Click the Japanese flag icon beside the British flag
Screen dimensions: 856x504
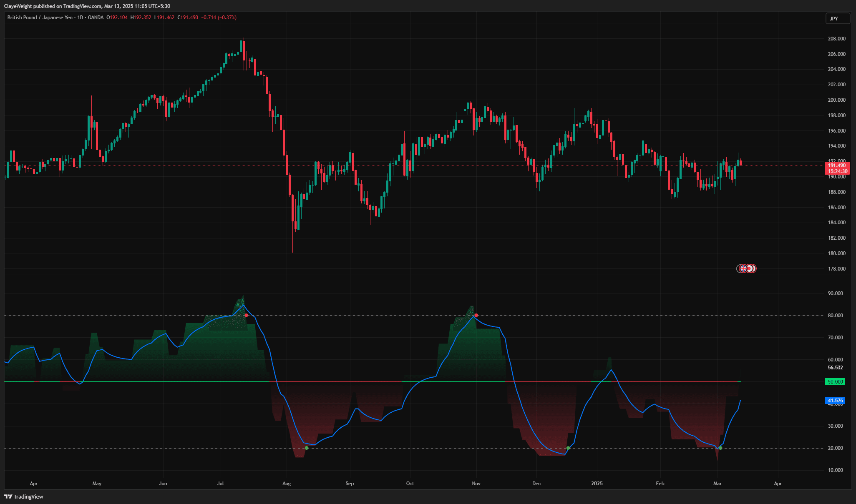750,268
